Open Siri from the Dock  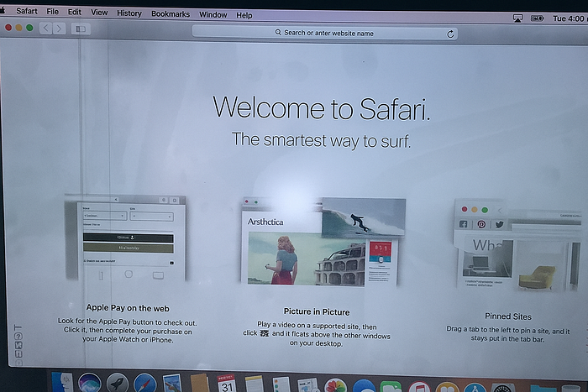(x=90, y=383)
